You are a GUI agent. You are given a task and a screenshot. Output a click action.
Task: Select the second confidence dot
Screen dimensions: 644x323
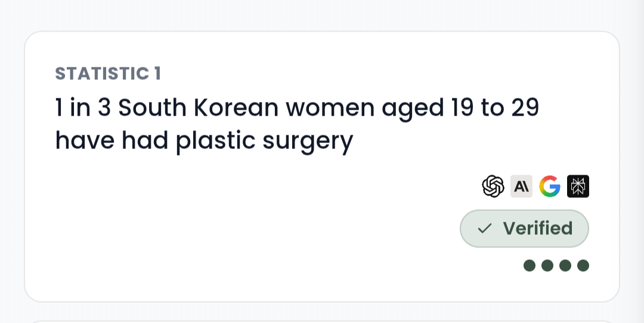pos(547,266)
